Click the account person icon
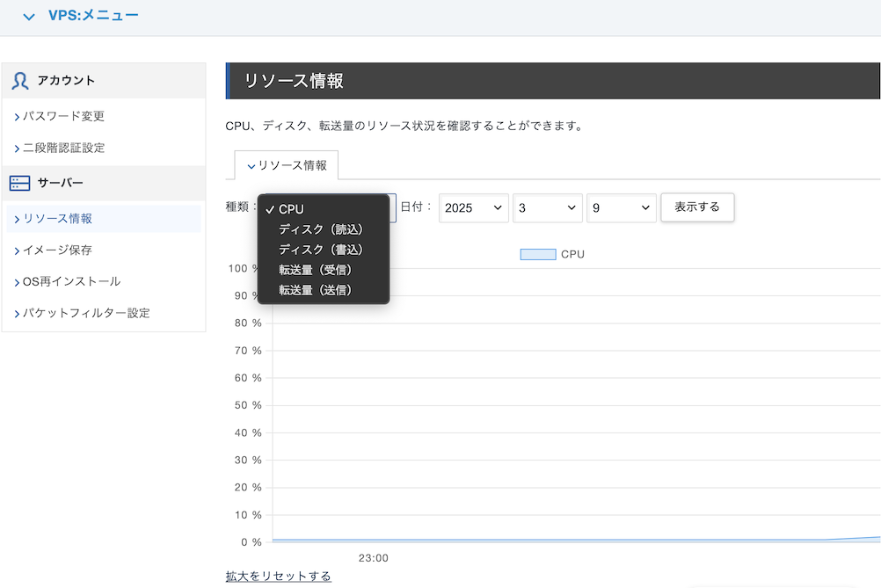 point(19,81)
